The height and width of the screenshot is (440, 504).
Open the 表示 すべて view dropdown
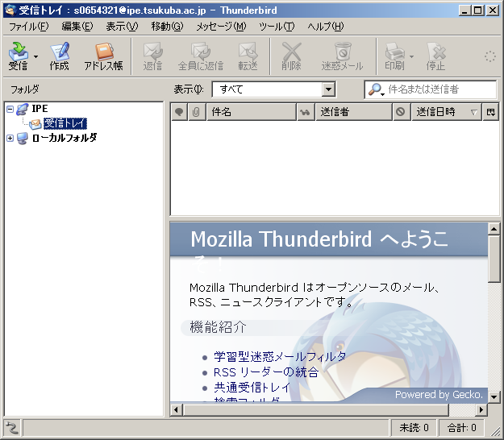(274, 89)
